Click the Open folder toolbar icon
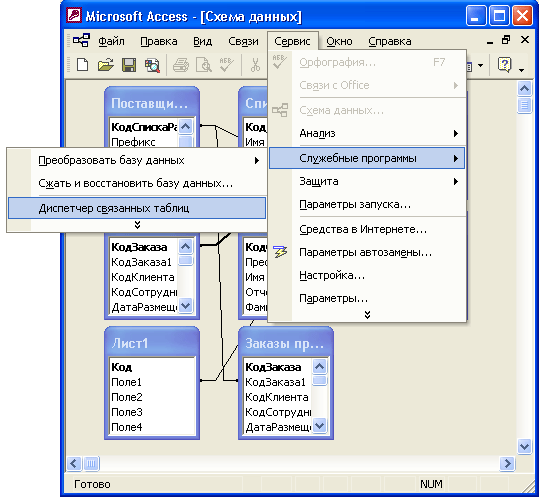This screenshot has height=497, width=539. click(x=106, y=64)
